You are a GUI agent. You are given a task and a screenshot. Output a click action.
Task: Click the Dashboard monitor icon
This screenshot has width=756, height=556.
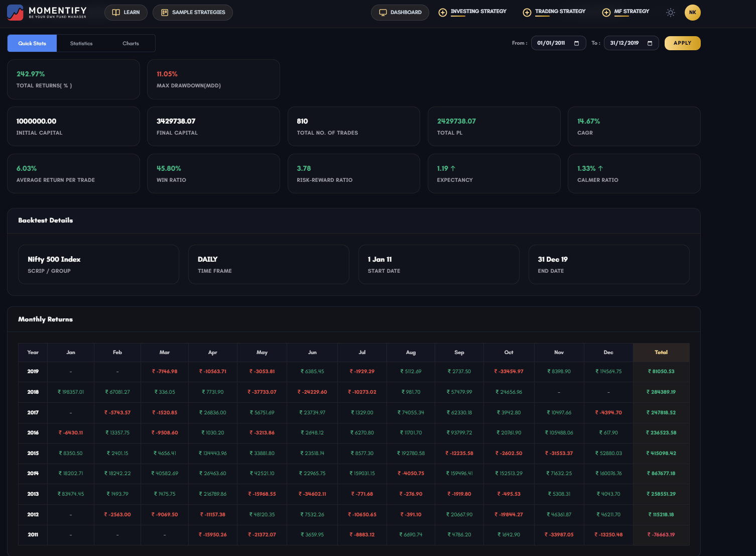(x=383, y=13)
